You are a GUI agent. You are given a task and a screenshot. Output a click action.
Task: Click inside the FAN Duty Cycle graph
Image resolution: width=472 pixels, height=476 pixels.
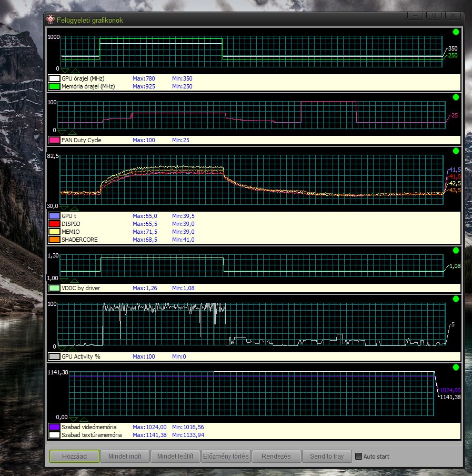[251, 115]
